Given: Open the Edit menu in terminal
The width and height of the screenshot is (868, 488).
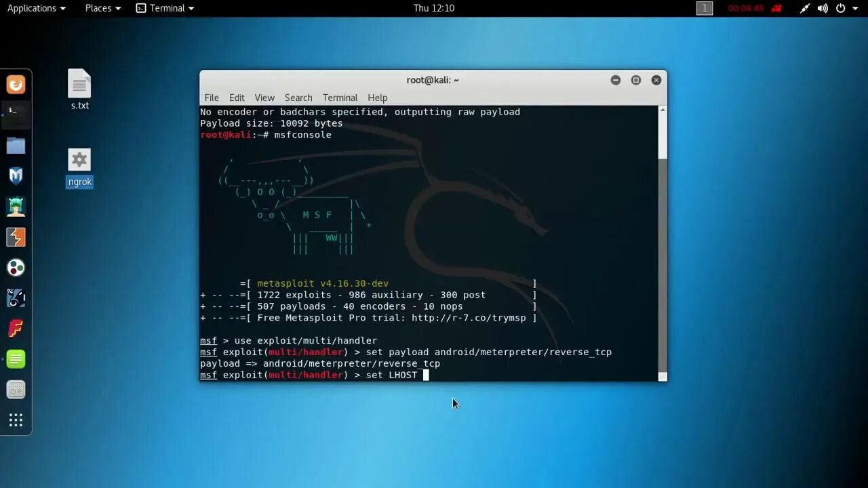Looking at the screenshot, I should 237,98.
